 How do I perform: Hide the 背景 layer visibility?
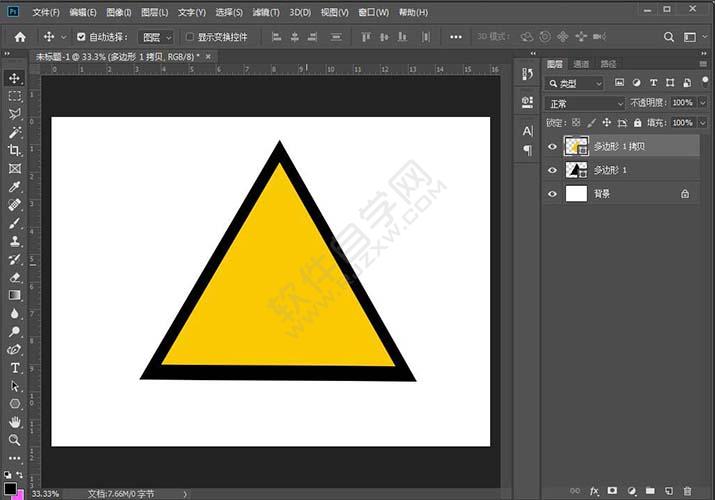[x=552, y=194]
